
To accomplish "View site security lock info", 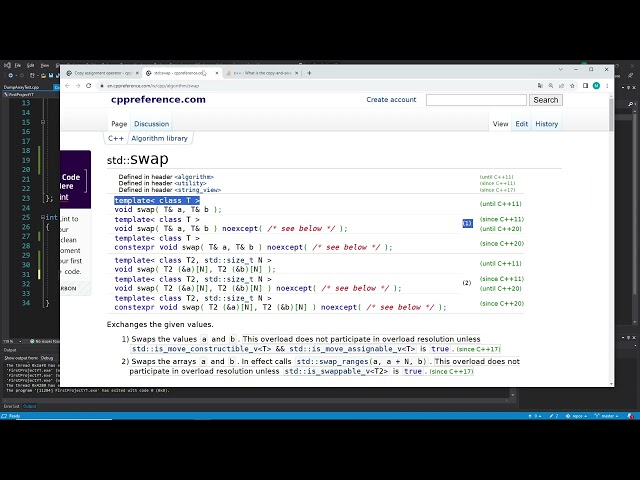I will point(102,86).
